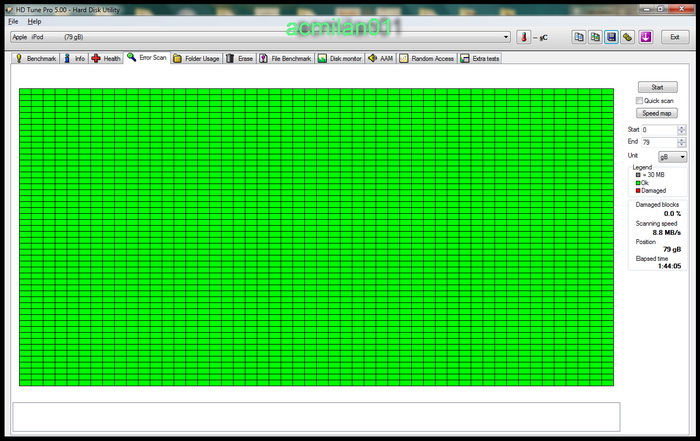Open the Disk monitor tab
The width and height of the screenshot is (700, 441).
click(x=340, y=59)
